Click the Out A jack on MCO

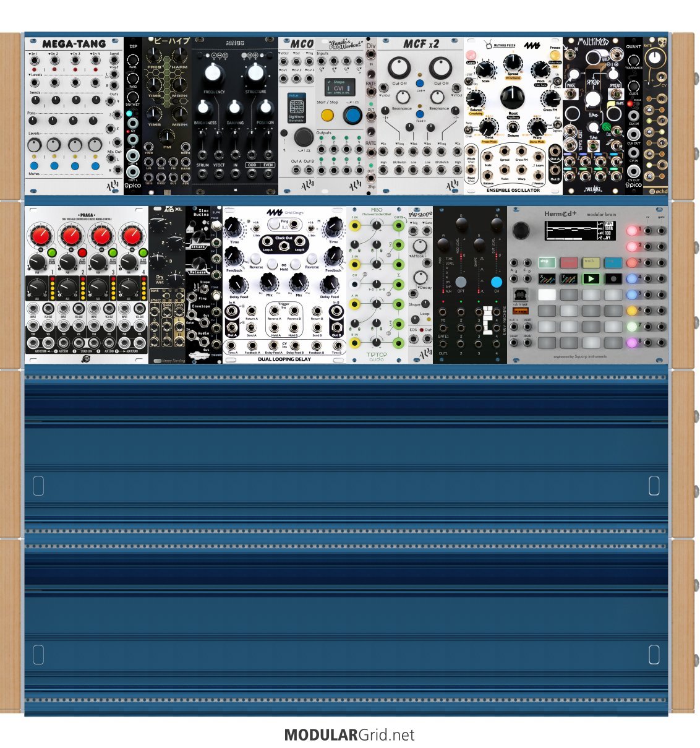pos(296,170)
